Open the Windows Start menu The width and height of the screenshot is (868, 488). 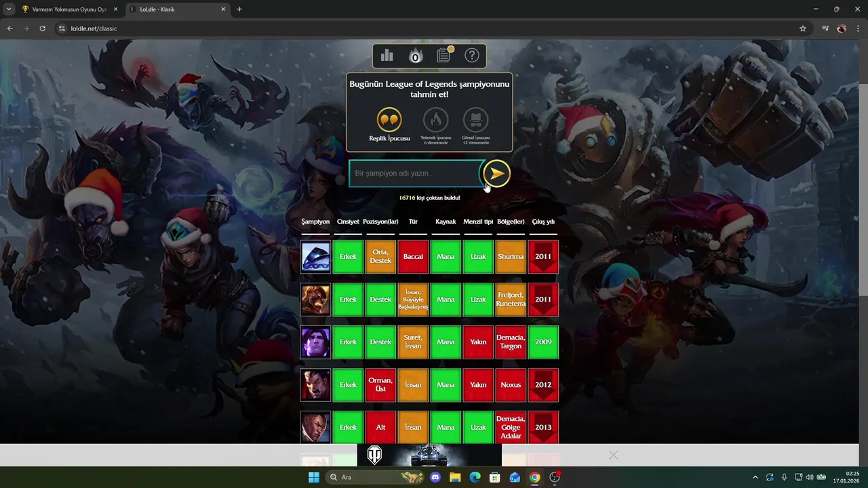coord(314,477)
